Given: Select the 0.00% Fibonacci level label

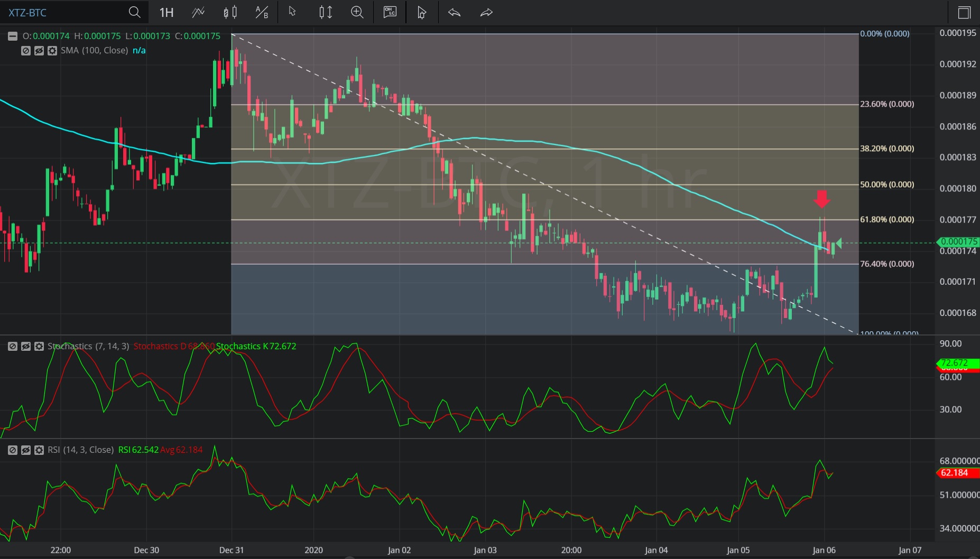Looking at the screenshot, I should pyautogui.click(x=885, y=33).
